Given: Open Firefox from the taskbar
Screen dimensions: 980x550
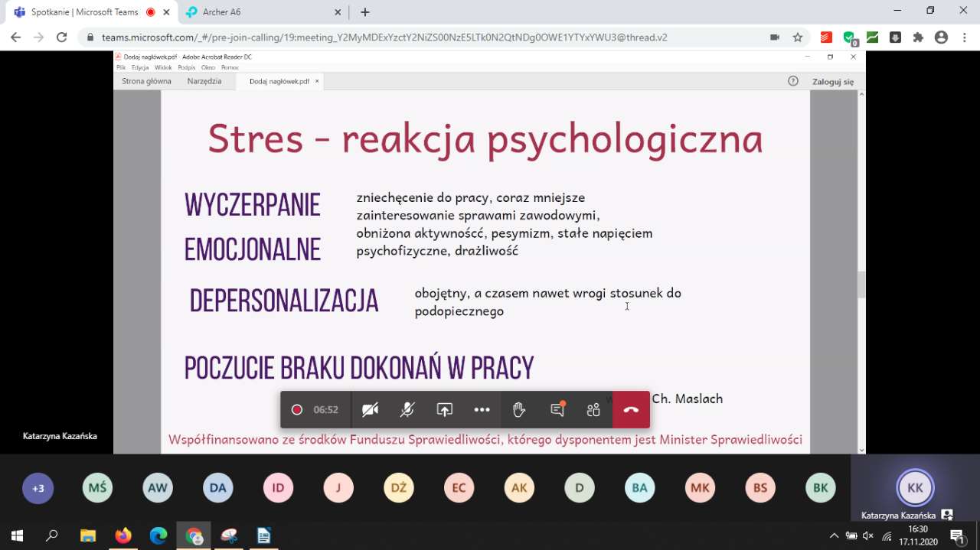Looking at the screenshot, I should point(122,535).
